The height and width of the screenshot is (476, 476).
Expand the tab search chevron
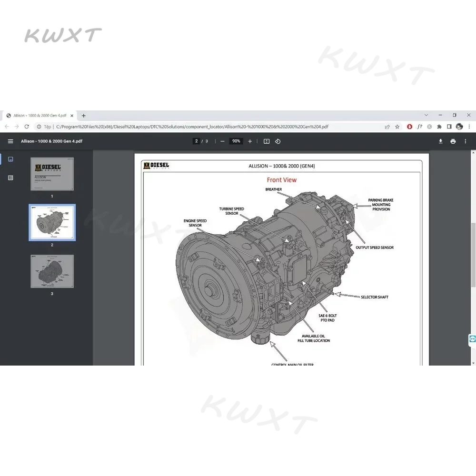coord(426,115)
